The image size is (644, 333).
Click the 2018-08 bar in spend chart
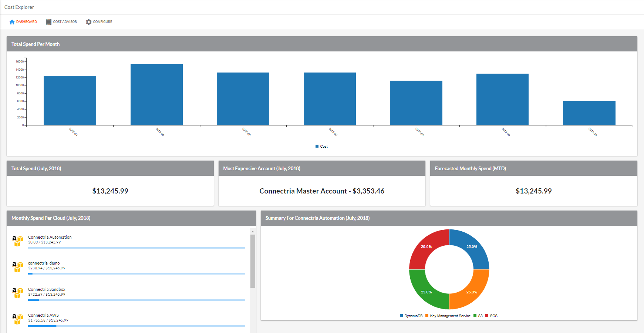tap(416, 103)
